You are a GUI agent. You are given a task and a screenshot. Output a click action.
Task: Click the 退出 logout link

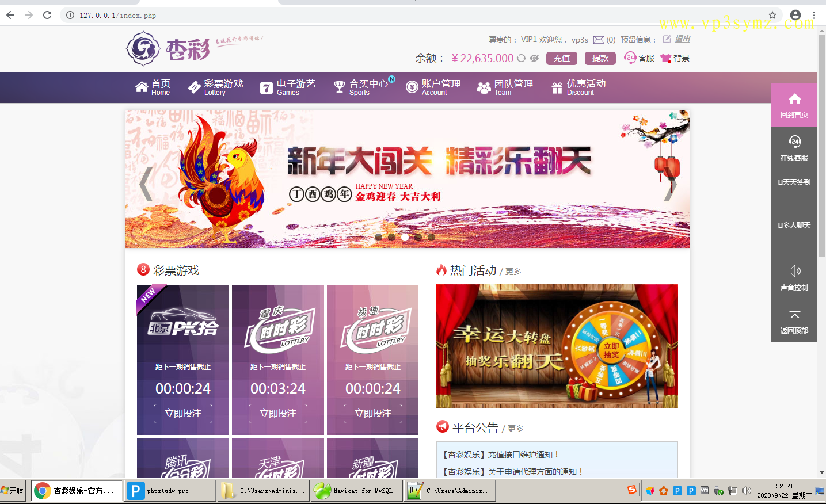[682, 39]
